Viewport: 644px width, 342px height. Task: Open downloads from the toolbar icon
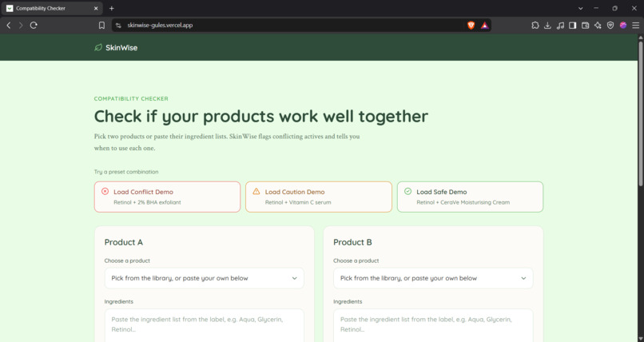coord(547,26)
